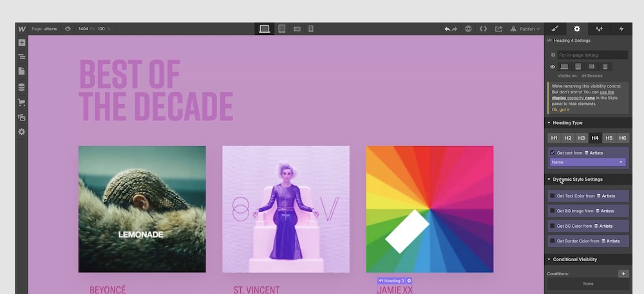Toggle visibility on desktop device in settings
The width and height of the screenshot is (644, 294).
tap(564, 66)
